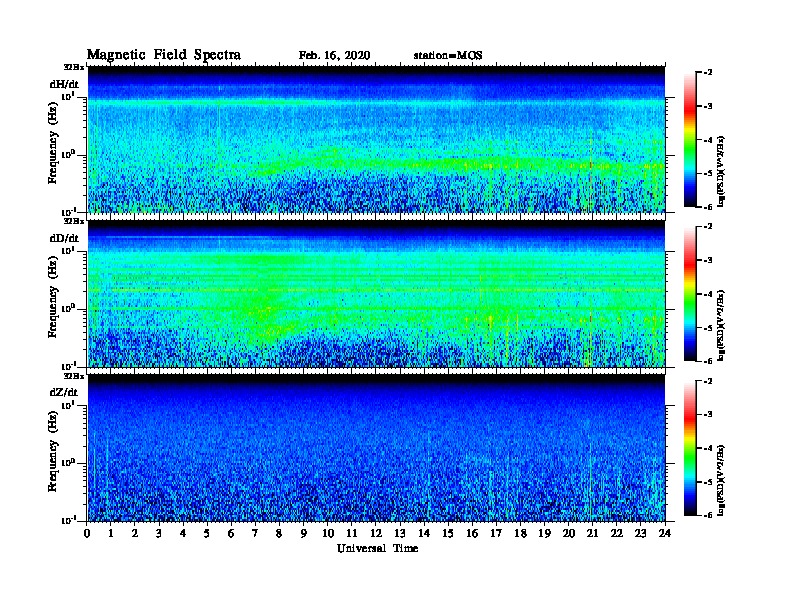Click the log PSD label of dH/dt colorbar
This screenshot has height=612, width=792.
(721, 170)
